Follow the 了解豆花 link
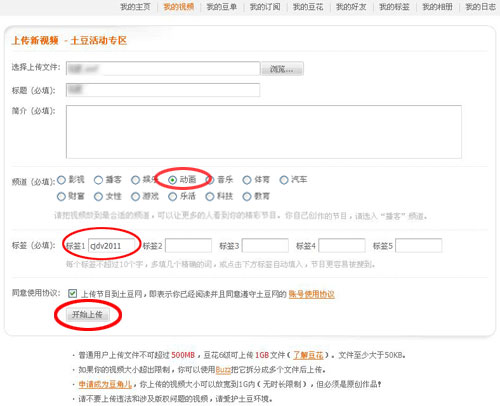 (x=308, y=355)
